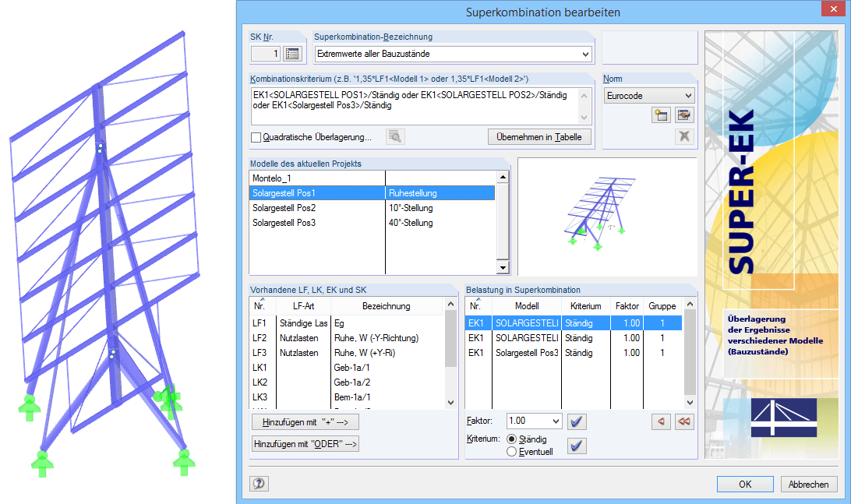Viewport: 851px width, 504px height.
Task: Click the Kriterium column header
Action: [585, 306]
